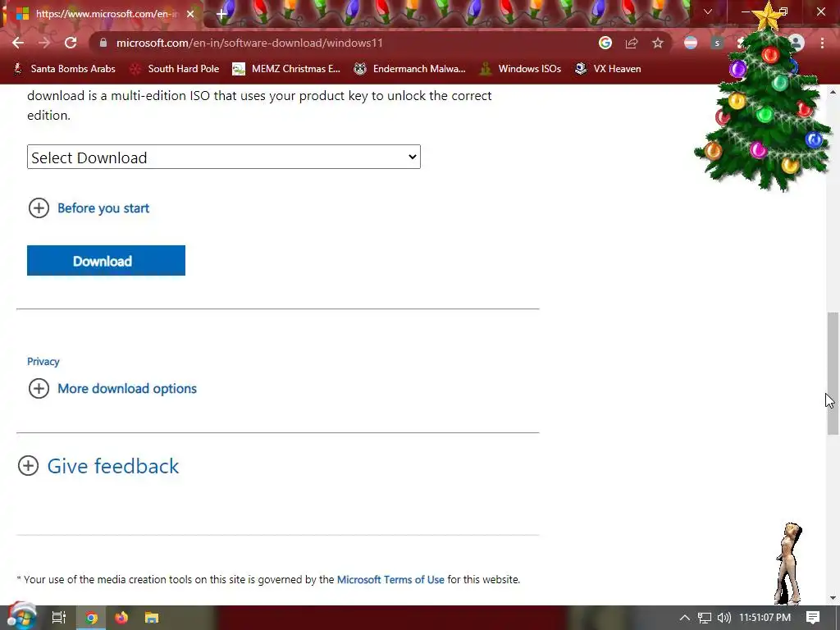Click the volume speaker icon in tray
The width and height of the screenshot is (840, 630).
(724, 618)
